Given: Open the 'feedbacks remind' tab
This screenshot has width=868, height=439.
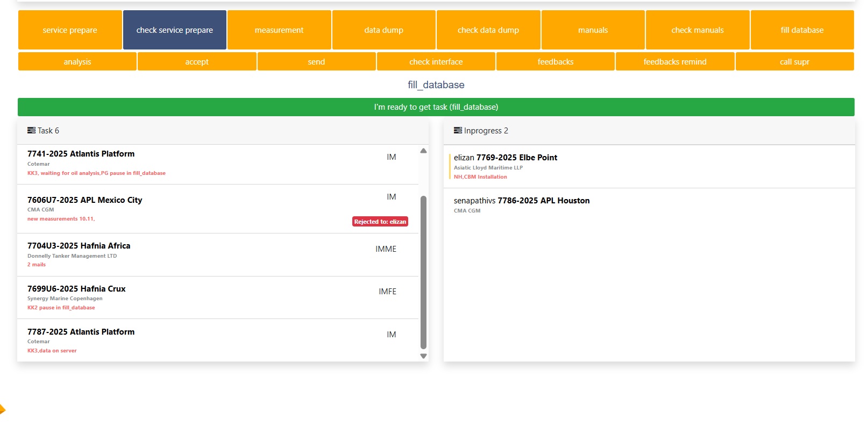Looking at the screenshot, I should (x=675, y=62).
